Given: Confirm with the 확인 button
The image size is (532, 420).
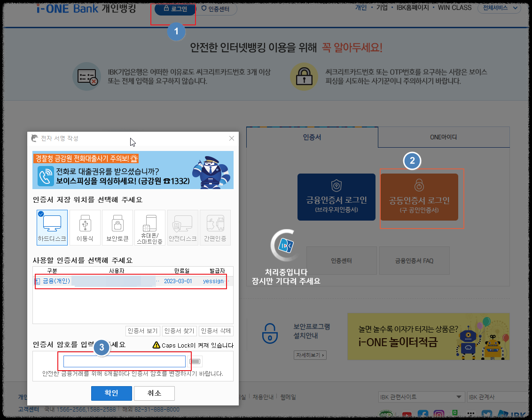Looking at the screenshot, I should pyautogui.click(x=111, y=393).
